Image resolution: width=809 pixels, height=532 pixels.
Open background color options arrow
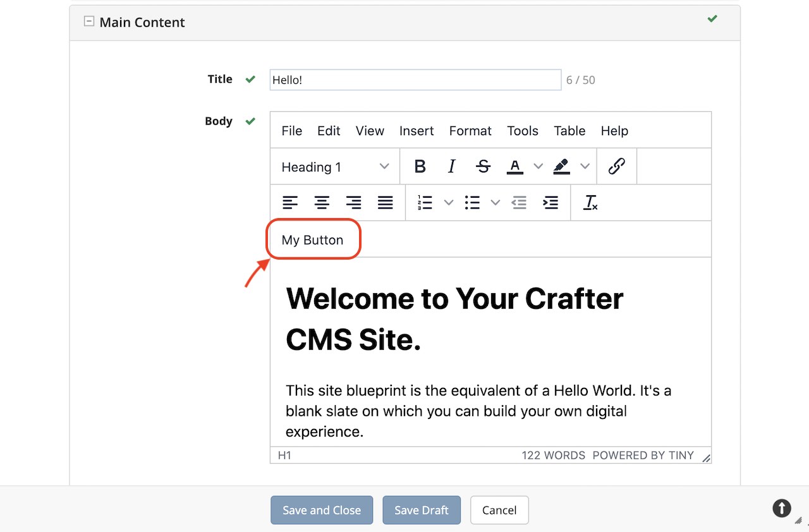point(585,167)
